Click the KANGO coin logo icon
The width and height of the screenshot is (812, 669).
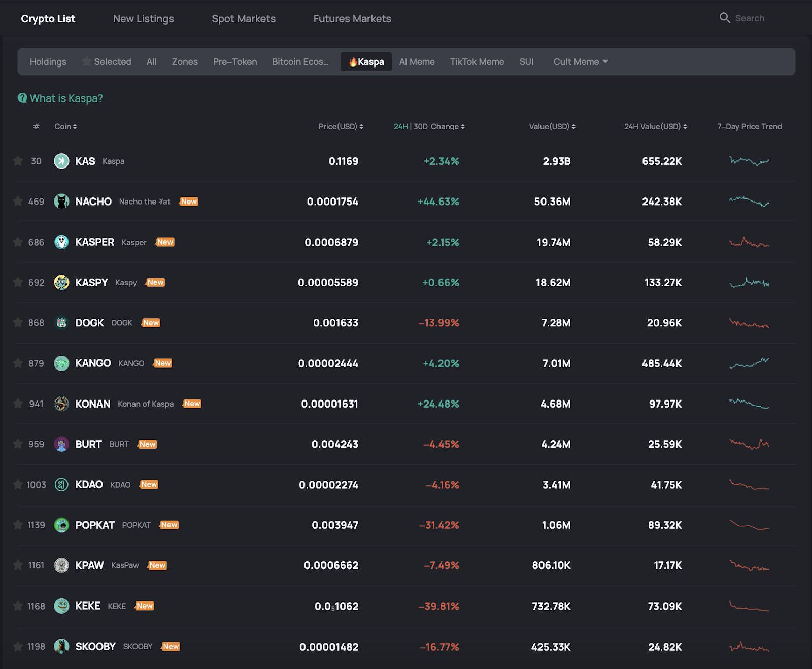[61, 363]
